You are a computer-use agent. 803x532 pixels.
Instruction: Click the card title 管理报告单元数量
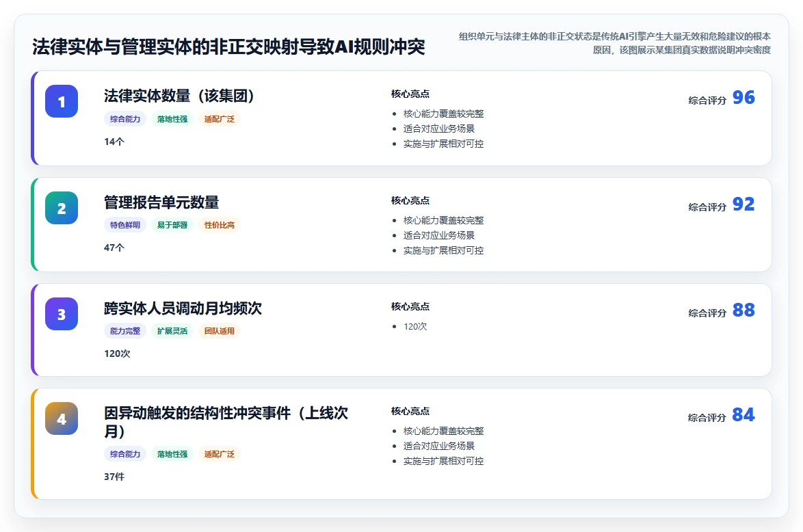(x=161, y=202)
